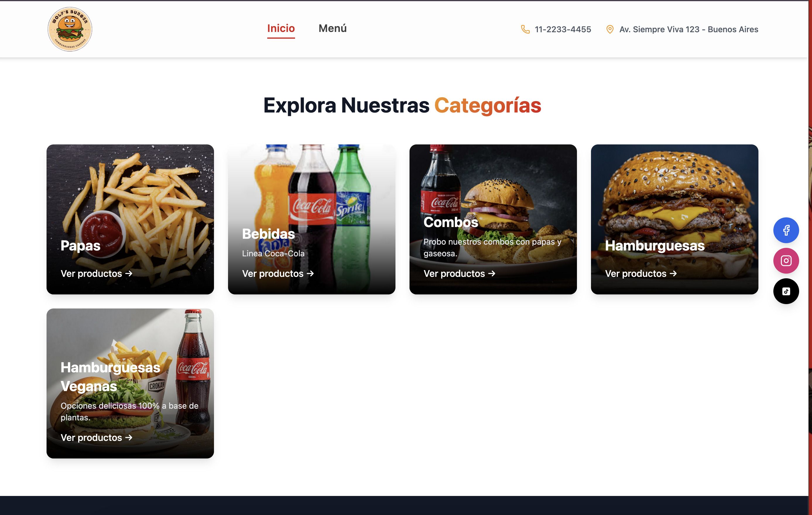
Task: Go to the Inicio tab
Action: tap(281, 28)
